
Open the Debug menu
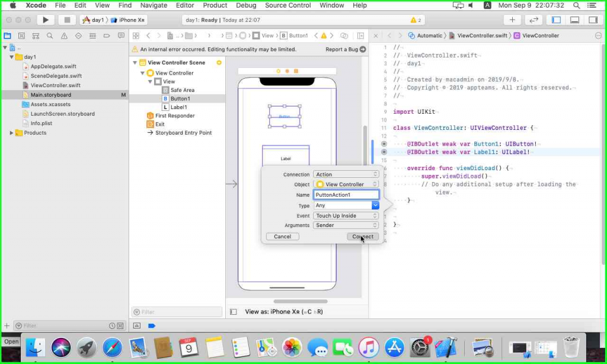[246, 5]
